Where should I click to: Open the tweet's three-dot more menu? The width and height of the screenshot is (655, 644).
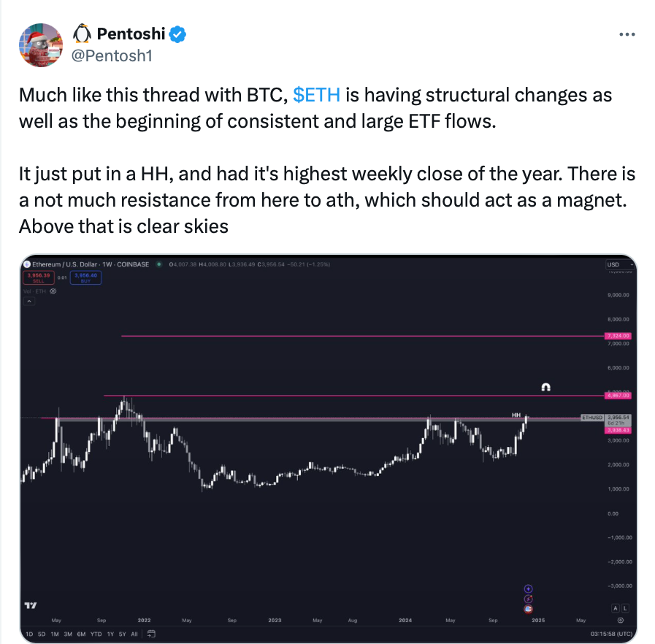(626, 34)
